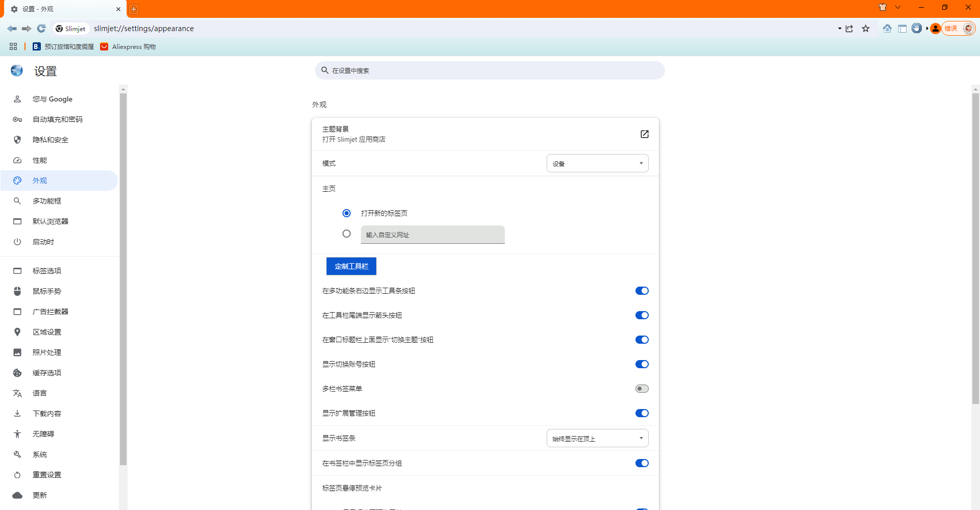Open the share page icon in address bar
The height and width of the screenshot is (510, 980).
point(849,29)
